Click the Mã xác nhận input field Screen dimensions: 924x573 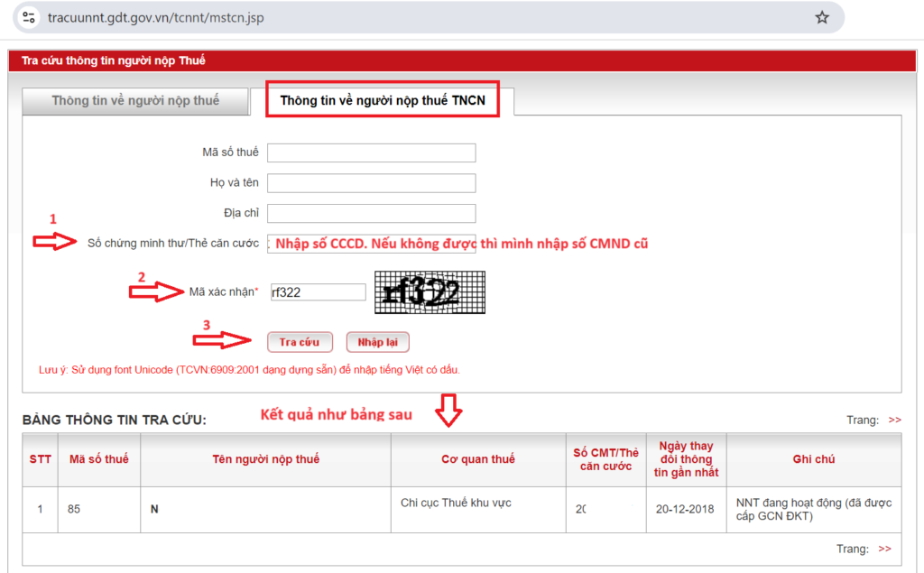tap(319, 292)
